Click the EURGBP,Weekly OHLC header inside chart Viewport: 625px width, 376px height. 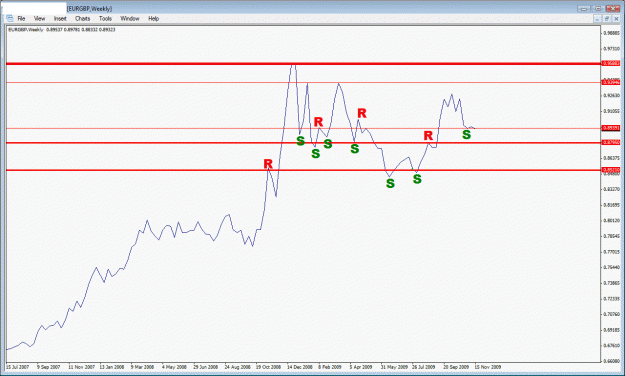click(x=62, y=30)
